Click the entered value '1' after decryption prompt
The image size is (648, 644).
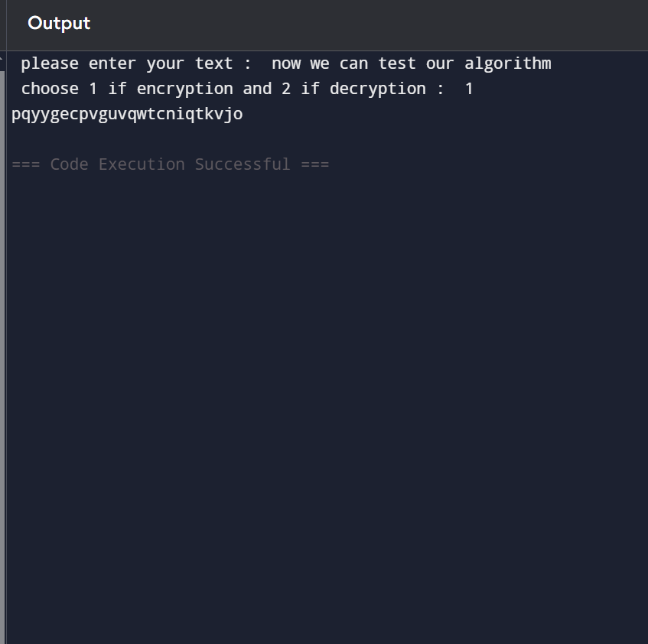pos(469,89)
